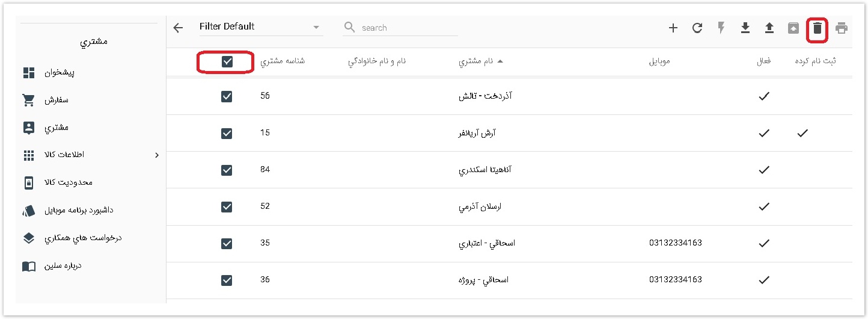Uncheck the row with customer ID 56
This screenshot has height=319, width=868.
pyautogui.click(x=227, y=96)
